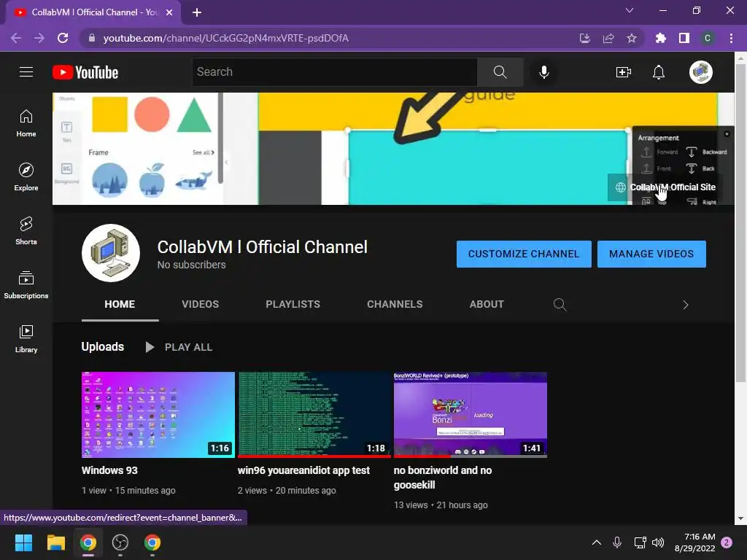Image resolution: width=747 pixels, height=560 pixels.
Task: Open Shorts in the sidebar
Action: pyautogui.click(x=26, y=231)
